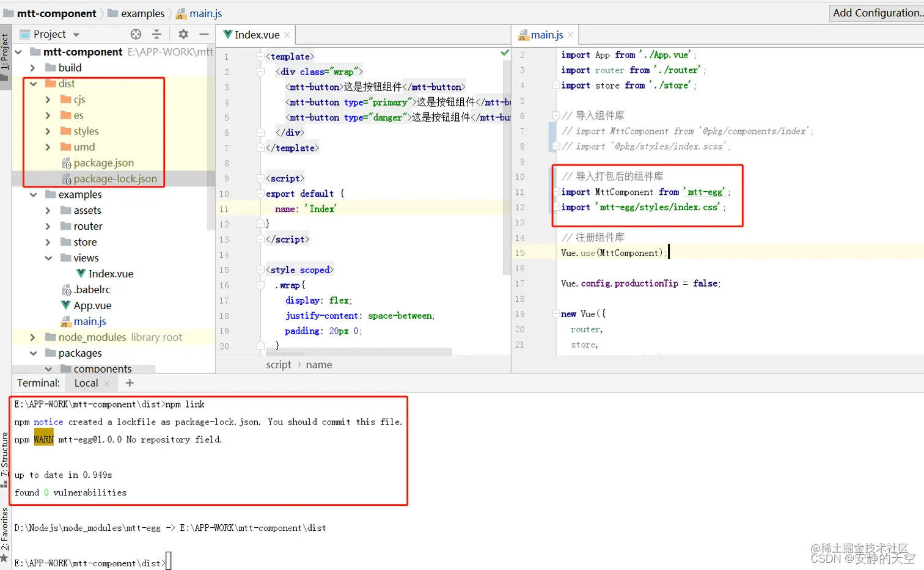Fold the comment block at line 6 in main.js
Image resolution: width=924 pixels, height=570 pixels.
pos(556,115)
